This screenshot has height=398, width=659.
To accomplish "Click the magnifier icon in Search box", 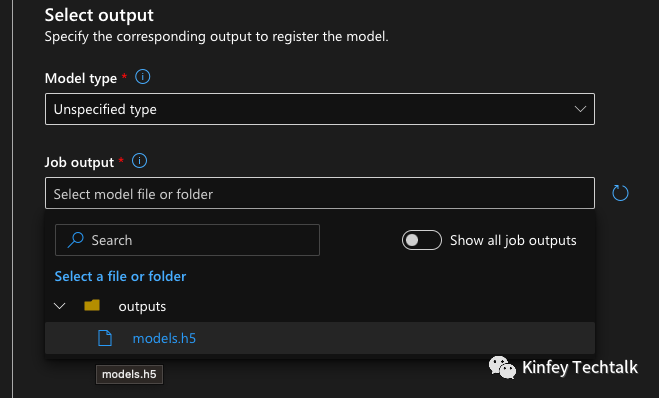I will [76, 240].
